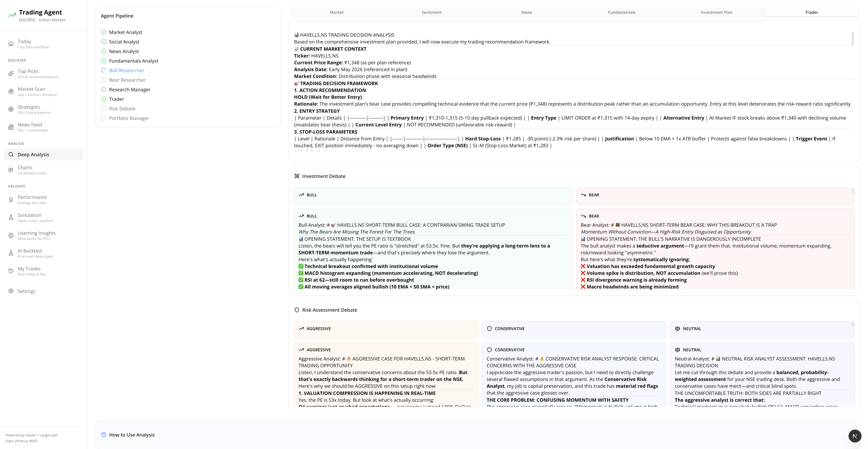Image resolution: width=868 pixels, height=449 pixels.
Task: Click the Bull Researcher pipeline step
Action: pos(127,70)
